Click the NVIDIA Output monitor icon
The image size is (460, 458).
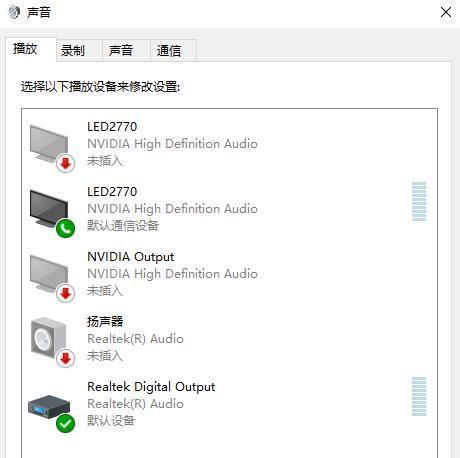coord(52,278)
